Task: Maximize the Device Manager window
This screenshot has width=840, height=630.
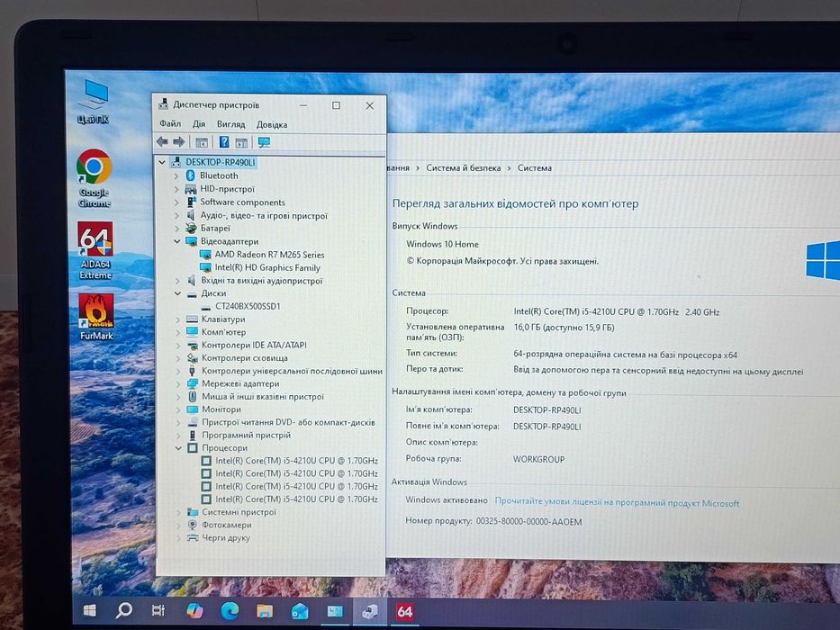Action: point(336,105)
